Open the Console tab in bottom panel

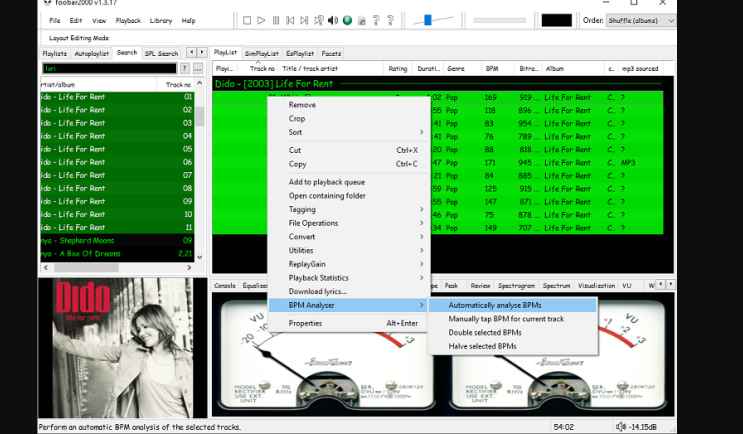(225, 286)
